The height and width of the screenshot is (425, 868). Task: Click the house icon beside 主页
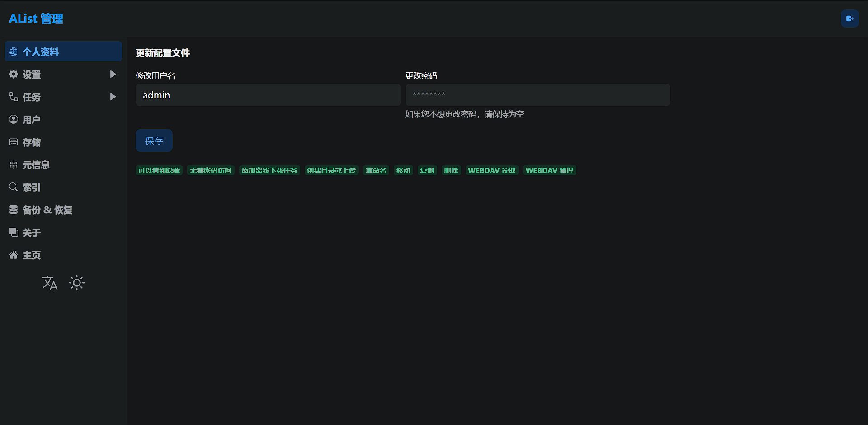(14, 255)
